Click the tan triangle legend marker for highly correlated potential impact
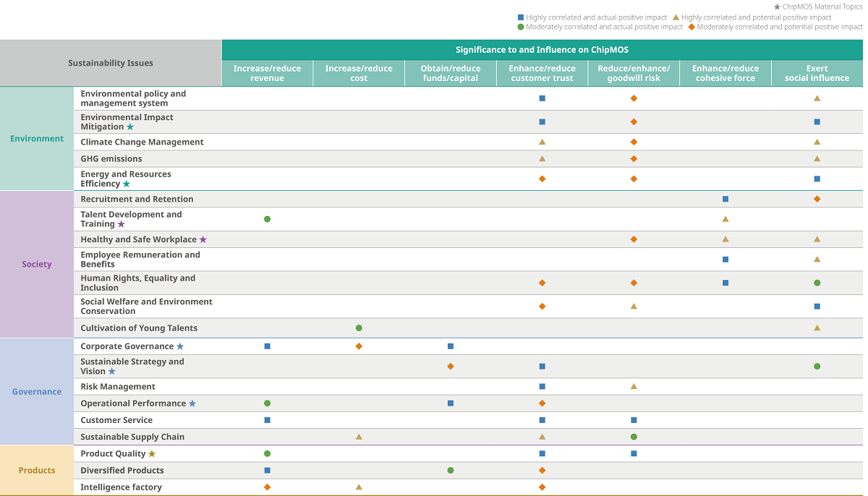 pos(676,17)
